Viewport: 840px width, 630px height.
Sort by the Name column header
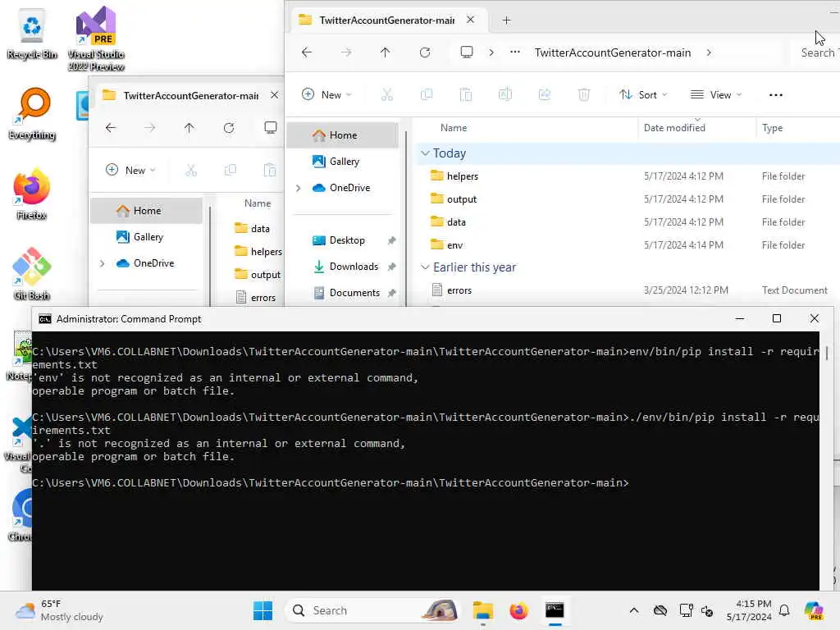click(453, 127)
